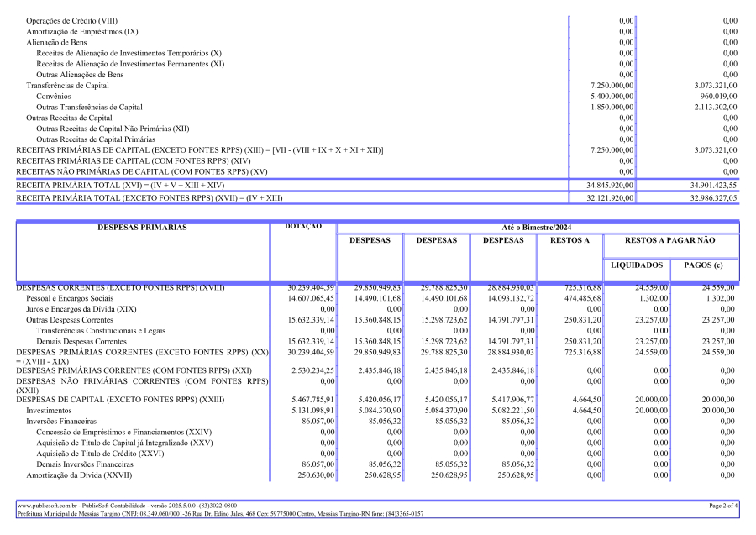Image resolution: width=756 pixels, height=535 pixels.
Task: Select the Convênios row label
Action: [x=54, y=97]
